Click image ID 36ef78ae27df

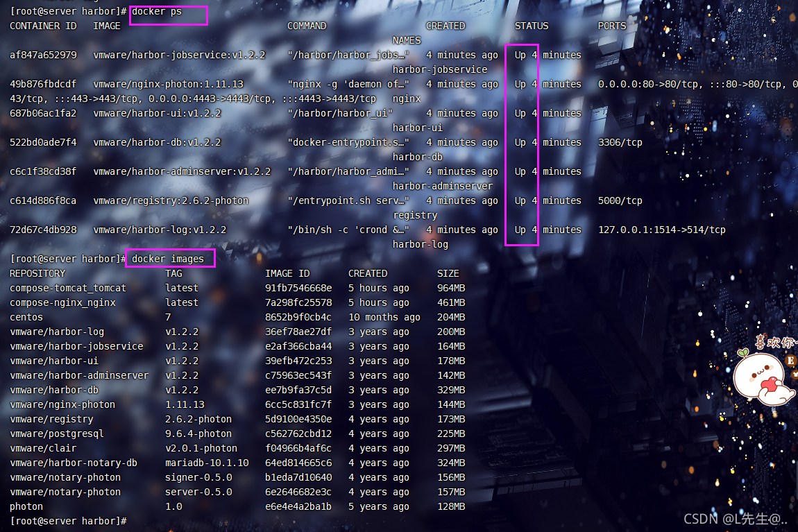[298, 332]
